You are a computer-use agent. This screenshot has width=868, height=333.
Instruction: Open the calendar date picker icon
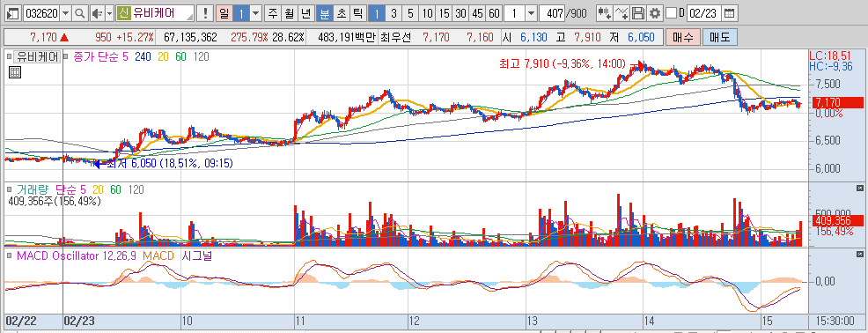click(x=730, y=13)
